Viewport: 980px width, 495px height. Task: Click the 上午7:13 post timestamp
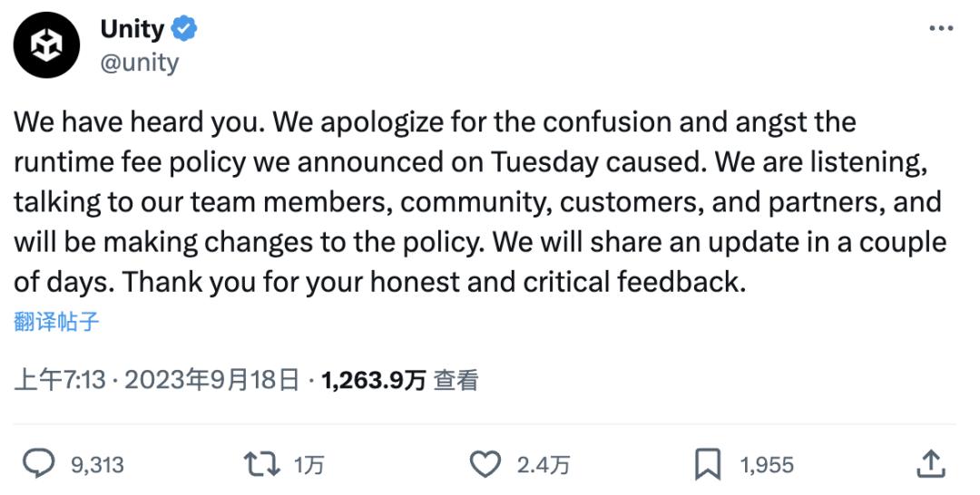(62, 381)
